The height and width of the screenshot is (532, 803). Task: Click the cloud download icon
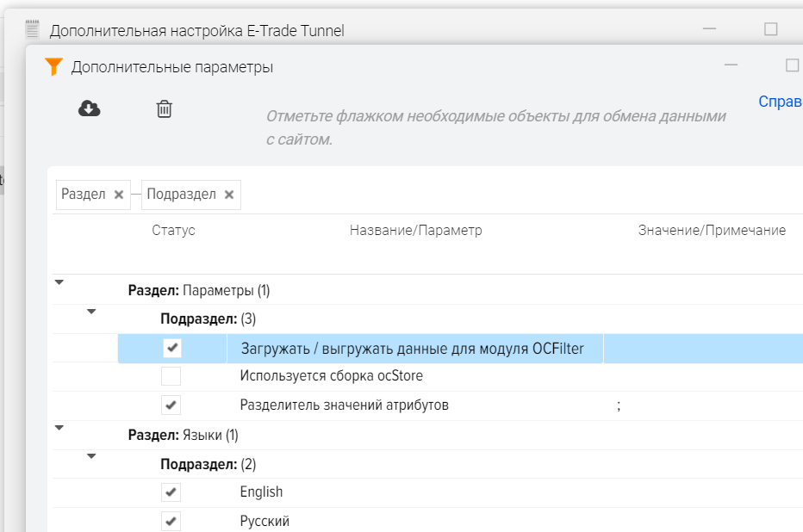[x=90, y=108]
